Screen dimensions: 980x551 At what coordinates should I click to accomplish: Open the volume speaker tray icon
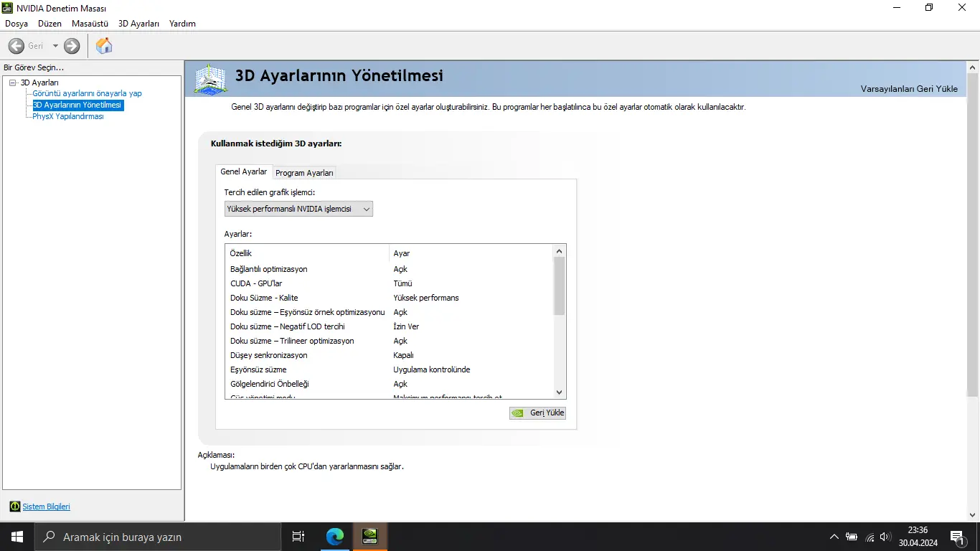[886, 537]
